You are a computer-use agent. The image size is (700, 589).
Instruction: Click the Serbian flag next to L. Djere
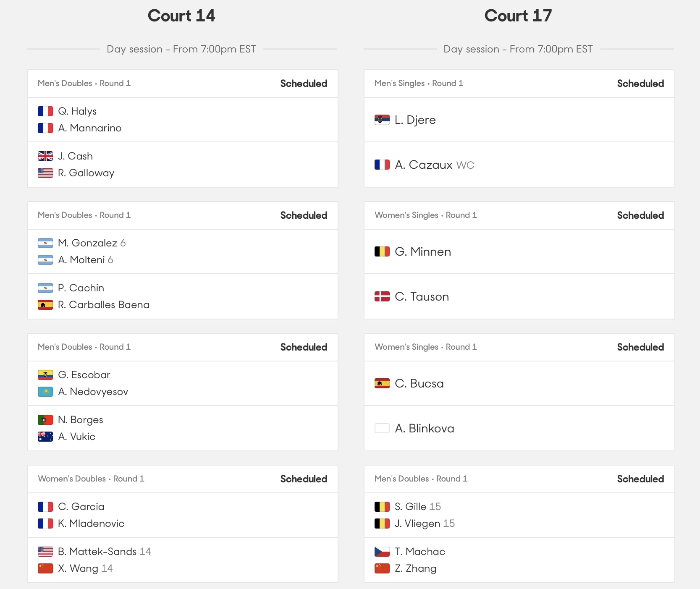[x=382, y=120]
